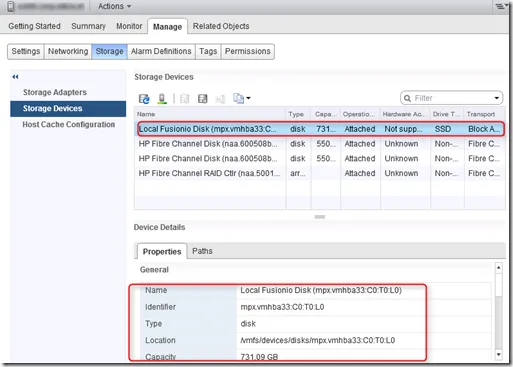
Task: Switch to the Summary tab
Action: pos(88,26)
